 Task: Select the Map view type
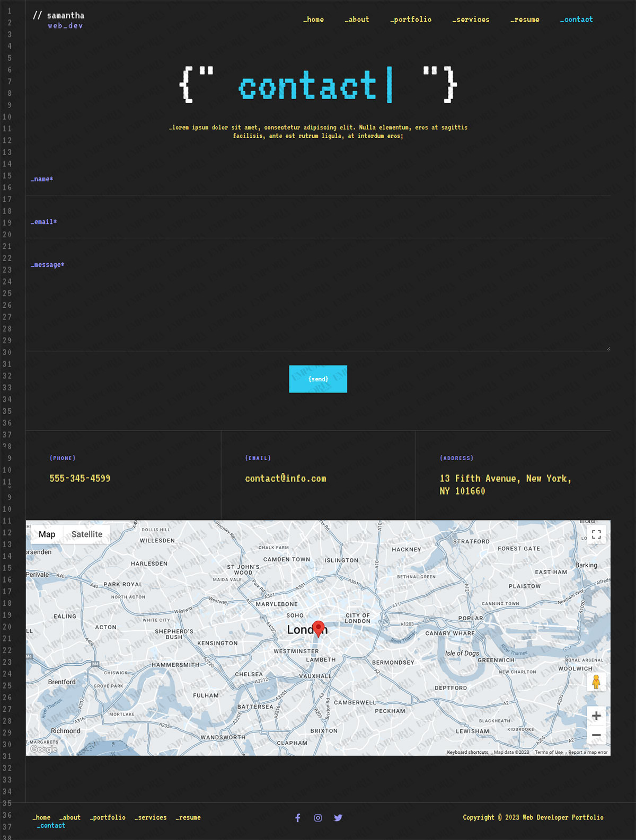coord(47,534)
